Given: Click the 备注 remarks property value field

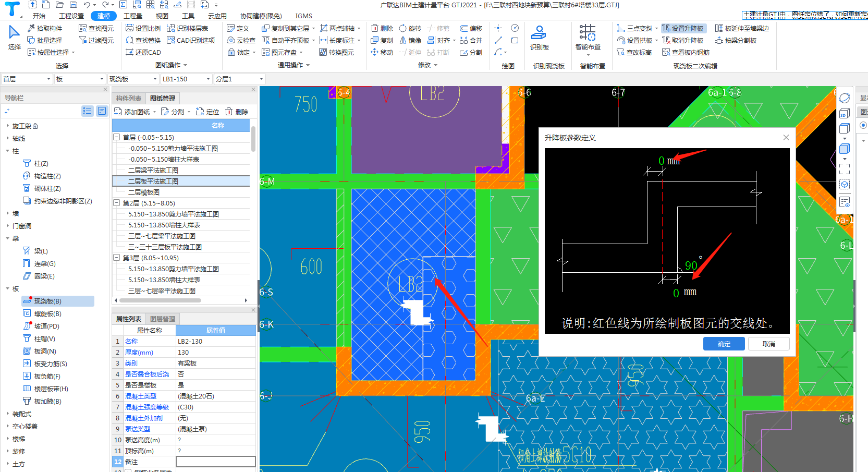Looking at the screenshot, I should [x=216, y=462].
